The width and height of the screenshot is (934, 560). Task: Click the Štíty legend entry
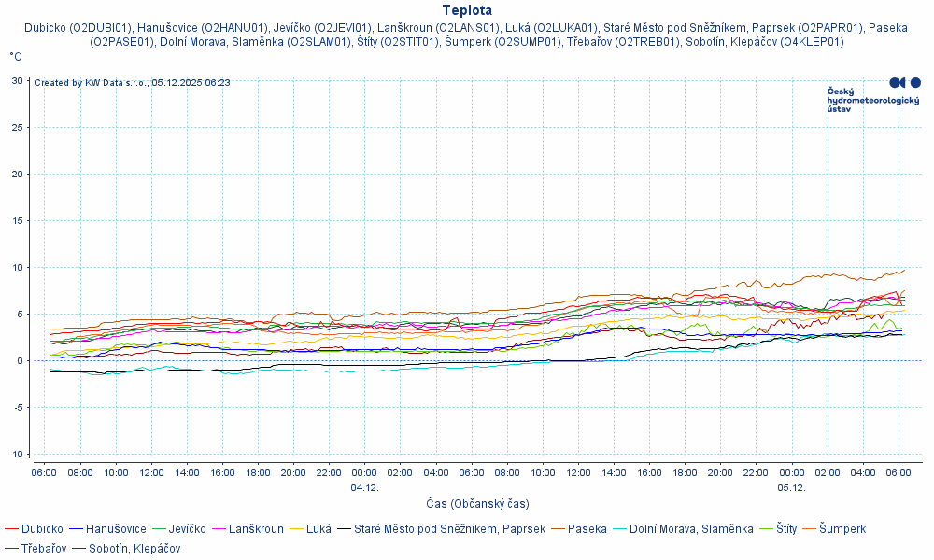[x=785, y=529]
